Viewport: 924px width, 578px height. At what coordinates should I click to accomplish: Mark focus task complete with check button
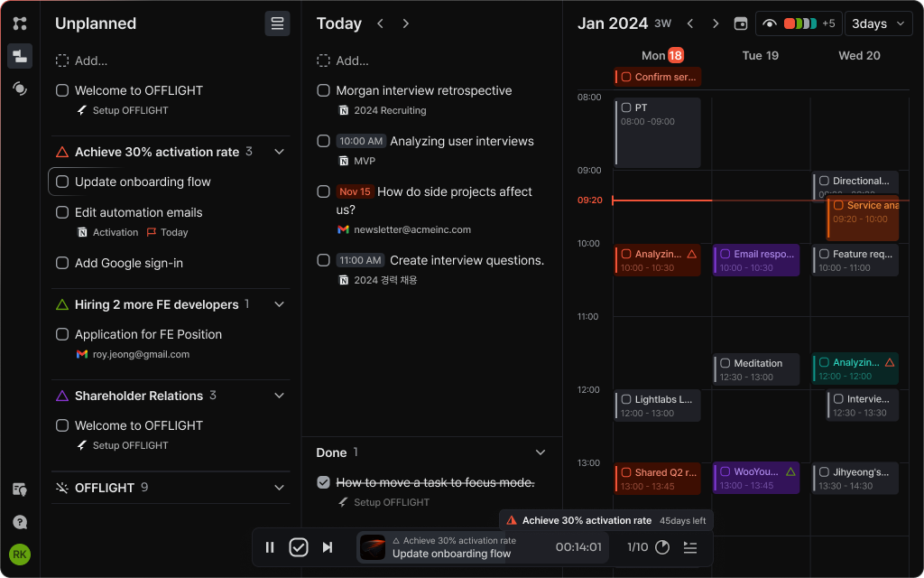pyautogui.click(x=299, y=547)
